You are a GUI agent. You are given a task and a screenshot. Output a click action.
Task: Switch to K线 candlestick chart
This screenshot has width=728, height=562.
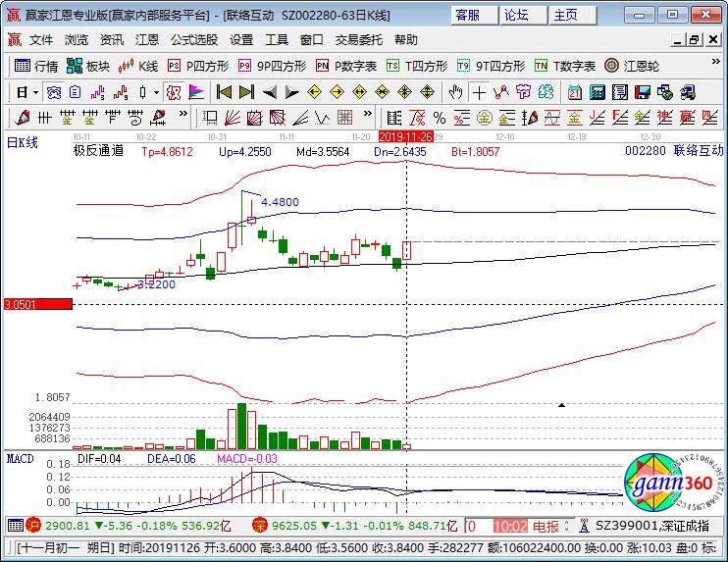click(138, 66)
